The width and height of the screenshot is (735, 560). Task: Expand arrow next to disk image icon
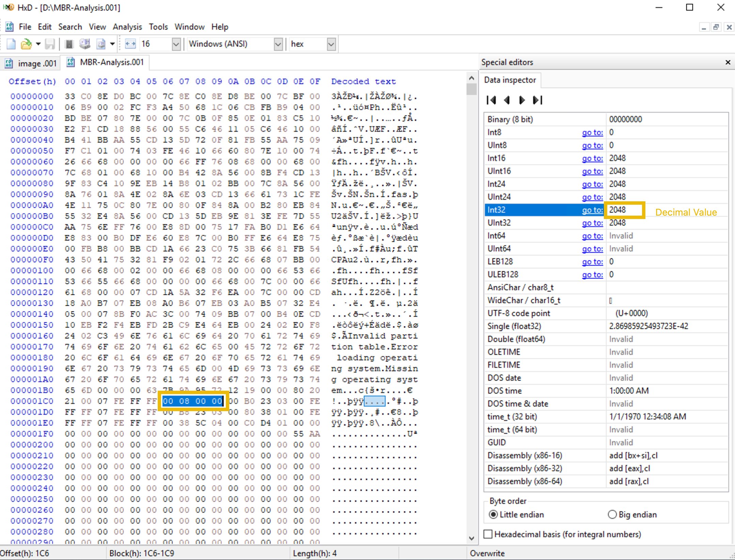[112, 44]
